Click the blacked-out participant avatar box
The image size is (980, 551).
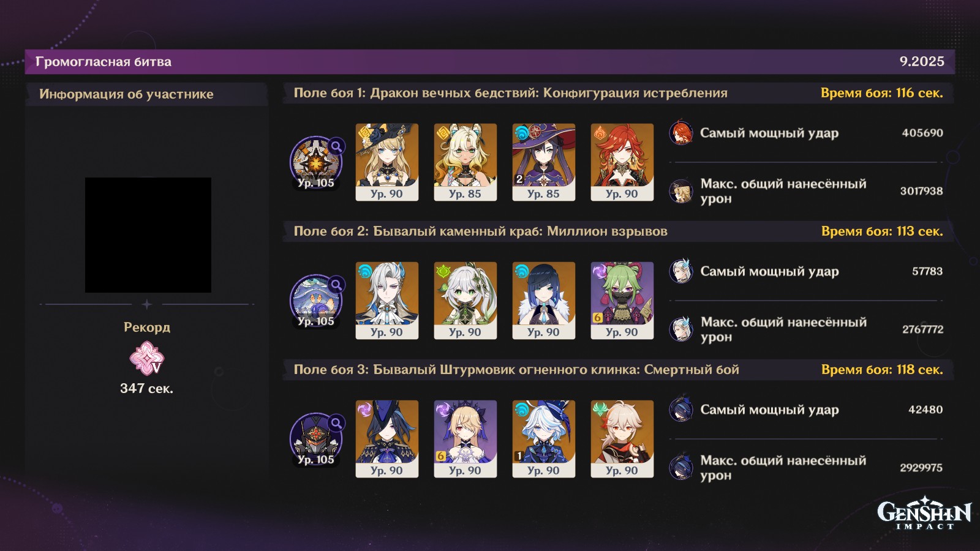[148, 235]
